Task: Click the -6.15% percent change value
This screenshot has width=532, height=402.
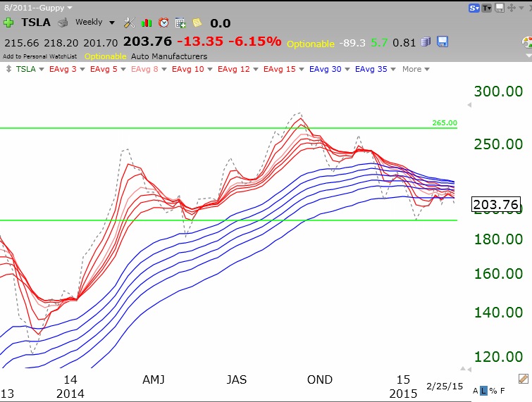Action: point(255,42)
